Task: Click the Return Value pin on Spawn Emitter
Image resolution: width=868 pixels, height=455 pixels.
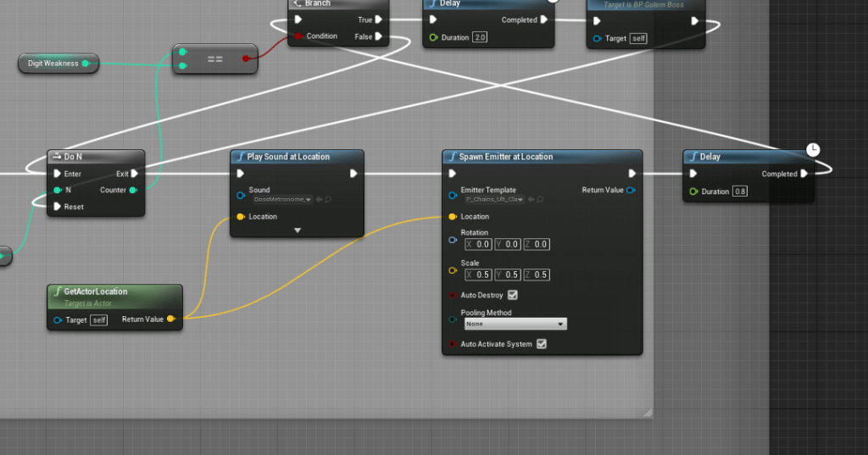Action: (x=630, y=191)
